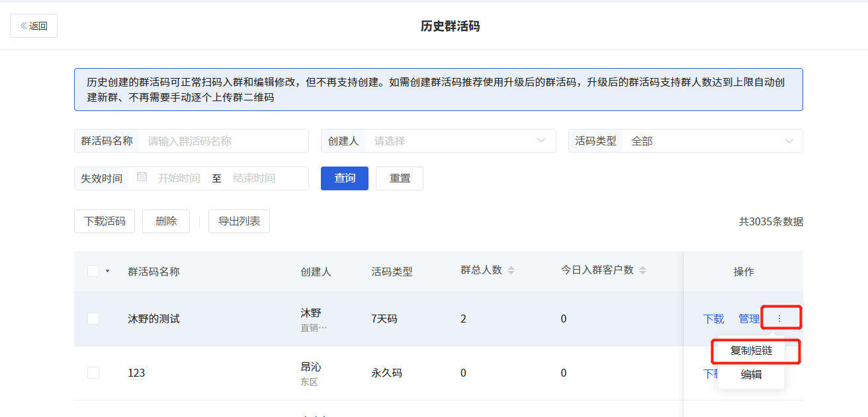Click the 返回 back button
The width and height of the screenshot is (868, 417).
click(34, 26)
